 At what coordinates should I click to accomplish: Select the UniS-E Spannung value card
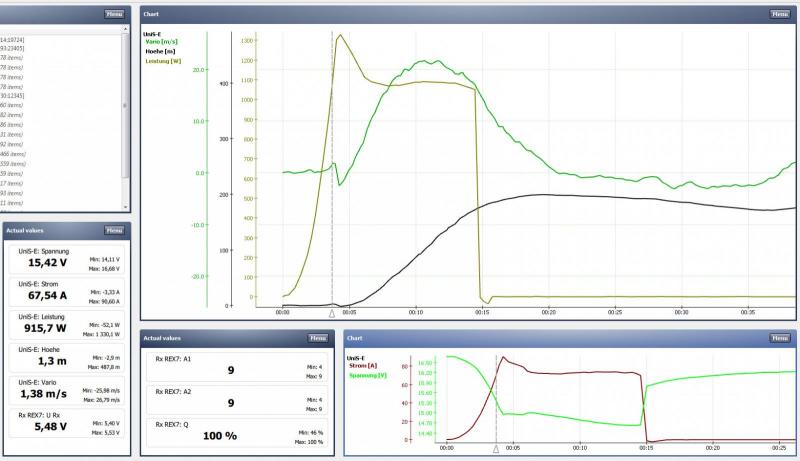(x=68, y=257)
